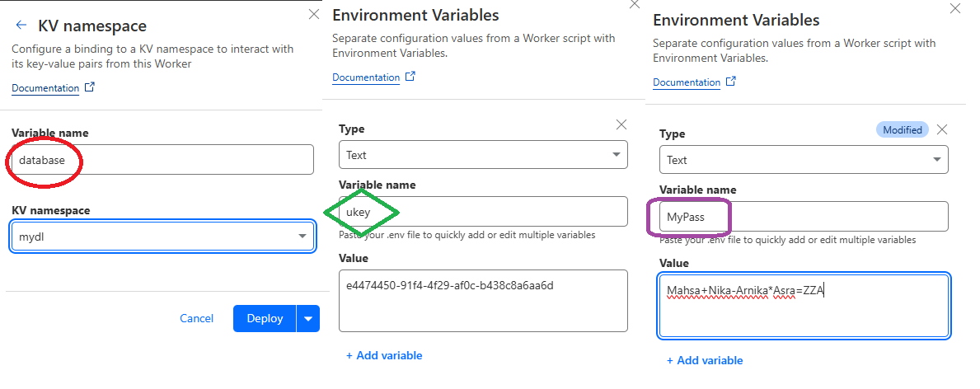Click the back arrow beside KV namespace

click(x=21, y=26)
